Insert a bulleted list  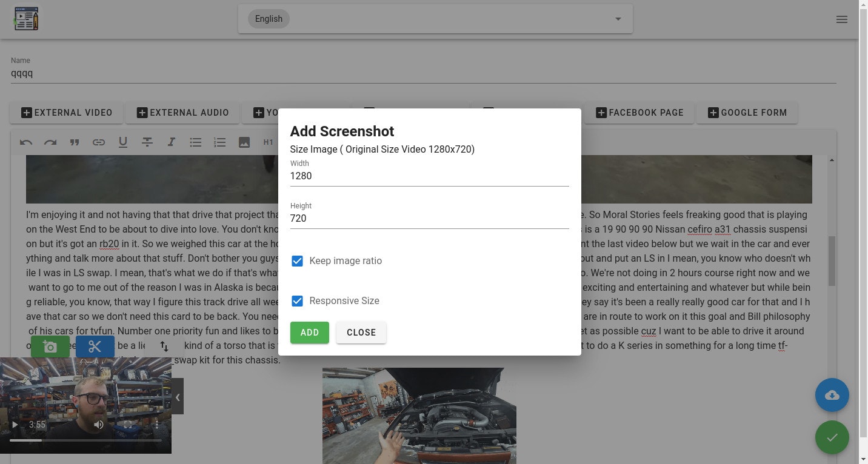click(196, 142)
